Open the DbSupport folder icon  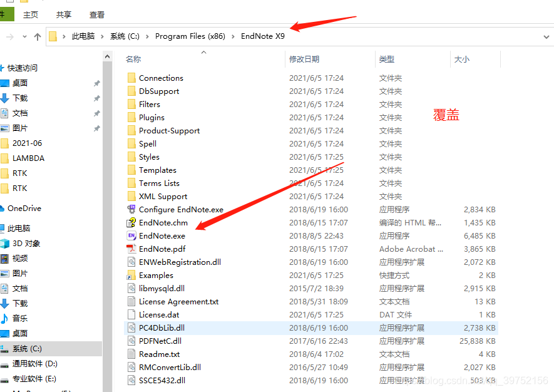click(x=131, y=91)
